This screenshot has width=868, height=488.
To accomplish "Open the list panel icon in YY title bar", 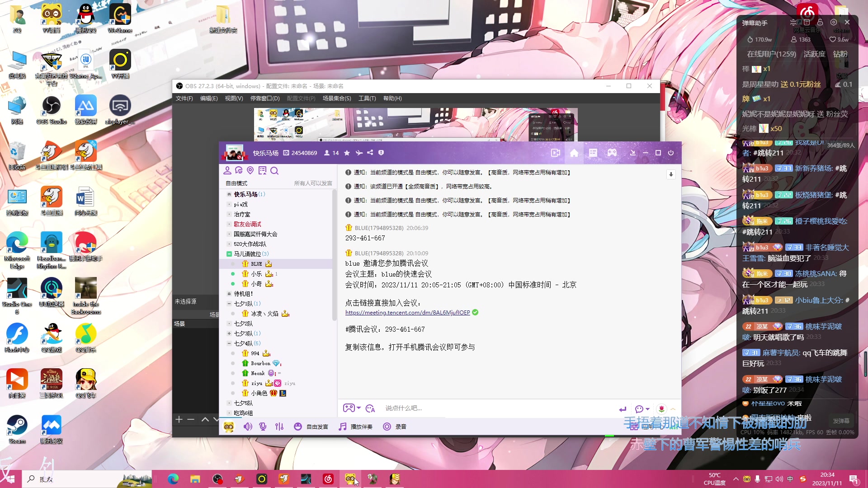I will tap(593, 153).
